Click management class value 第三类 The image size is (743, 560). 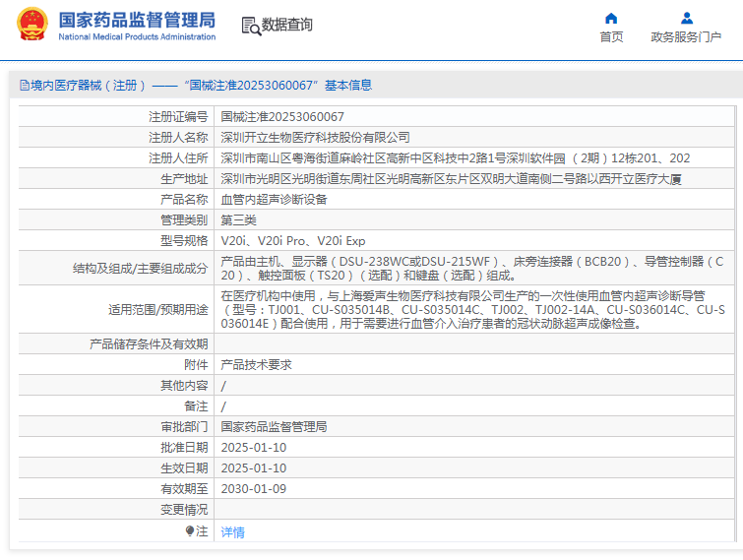[x=238, y=220]
